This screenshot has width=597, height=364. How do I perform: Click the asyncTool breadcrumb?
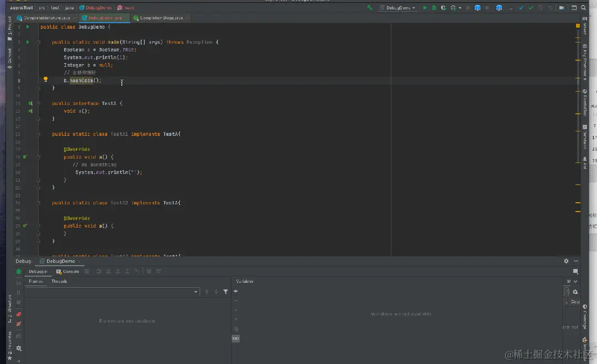22,8
